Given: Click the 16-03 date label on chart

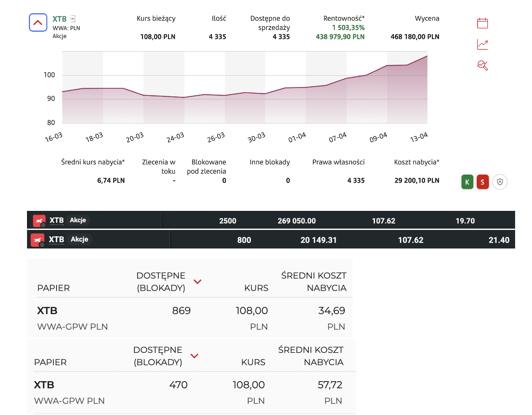Looking at the screenshot, I should [x=54, y=137].
